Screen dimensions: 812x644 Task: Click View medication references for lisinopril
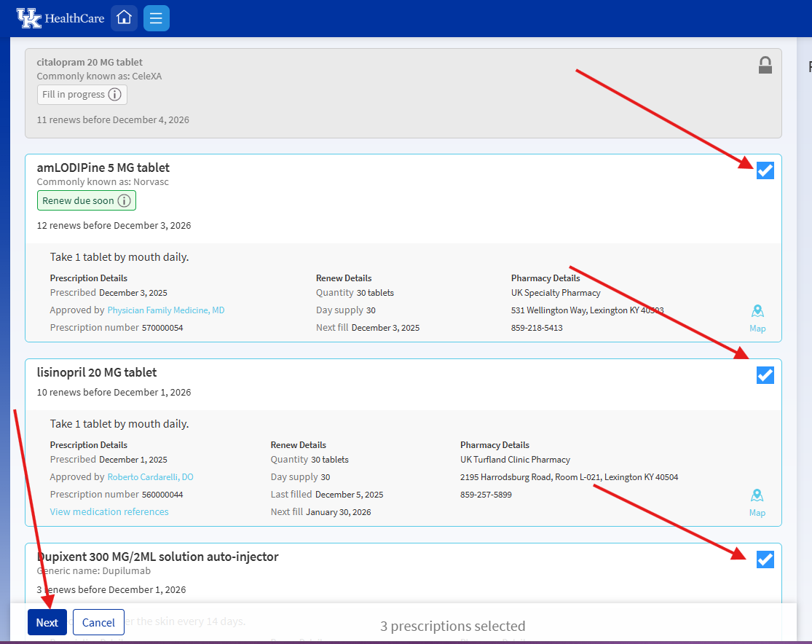(x=109, y=511)
